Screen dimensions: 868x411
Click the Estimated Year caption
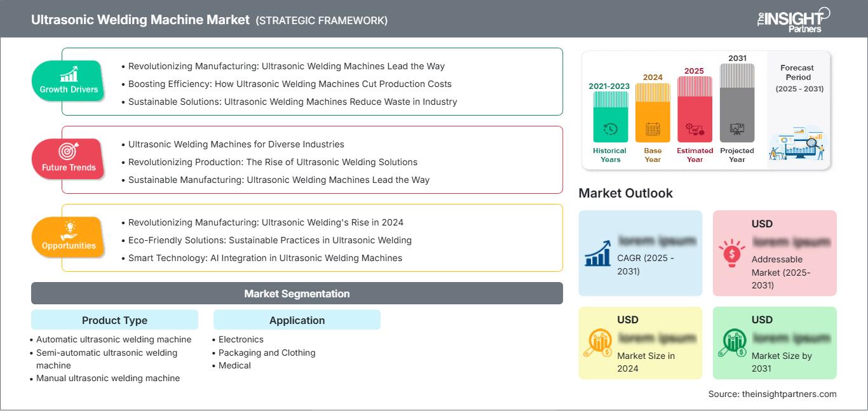tap(695, 155)
